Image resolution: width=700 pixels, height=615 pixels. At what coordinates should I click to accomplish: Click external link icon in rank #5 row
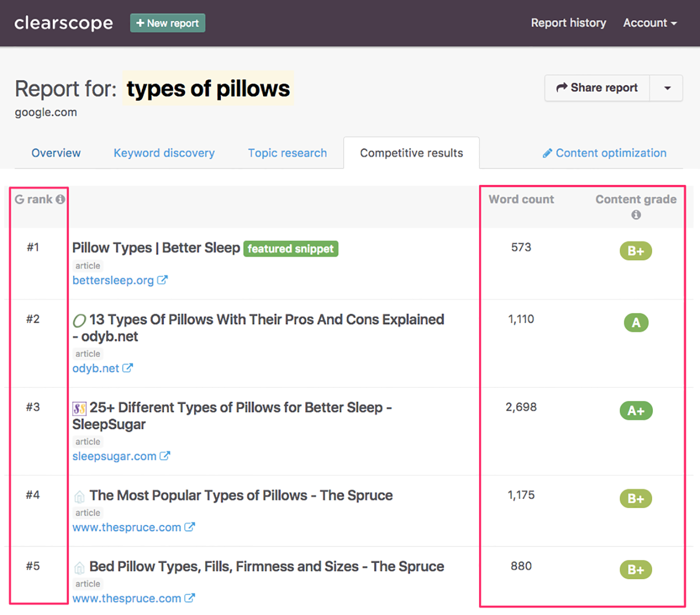point(189,598)
